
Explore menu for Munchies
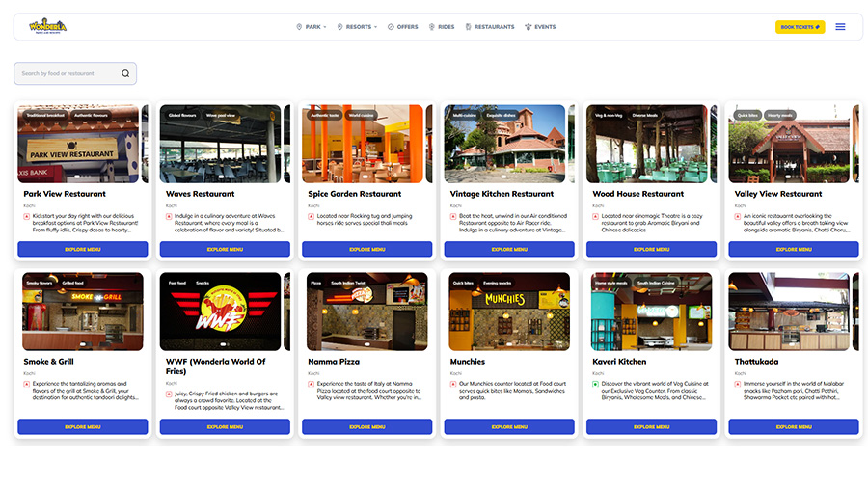(x=509, y=427)
